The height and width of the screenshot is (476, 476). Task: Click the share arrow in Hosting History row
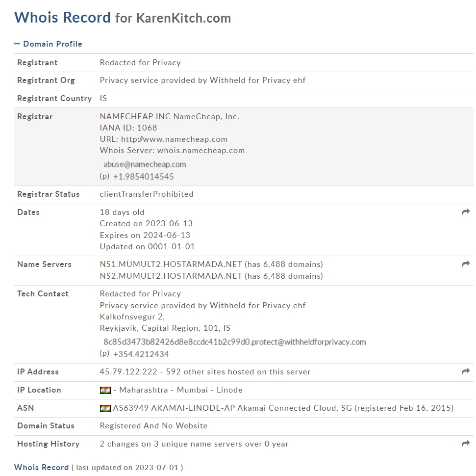point(466,444)
